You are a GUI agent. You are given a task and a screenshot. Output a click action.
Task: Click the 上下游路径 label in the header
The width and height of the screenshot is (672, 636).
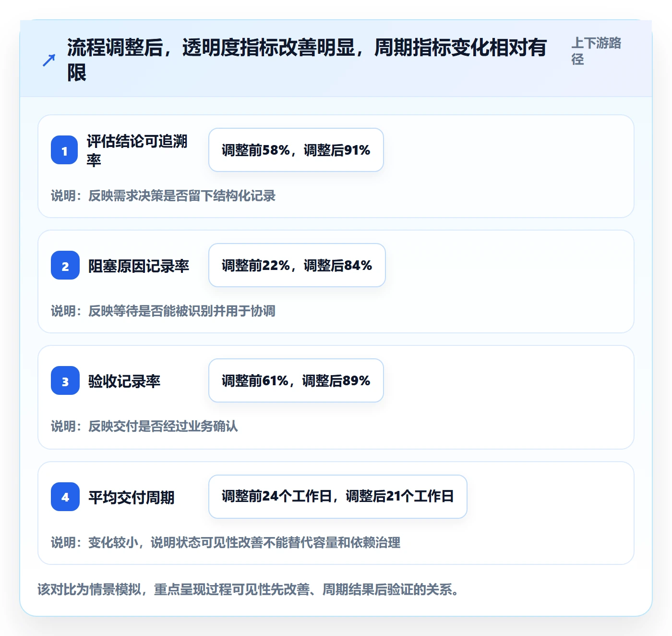(x=596, y=51)
